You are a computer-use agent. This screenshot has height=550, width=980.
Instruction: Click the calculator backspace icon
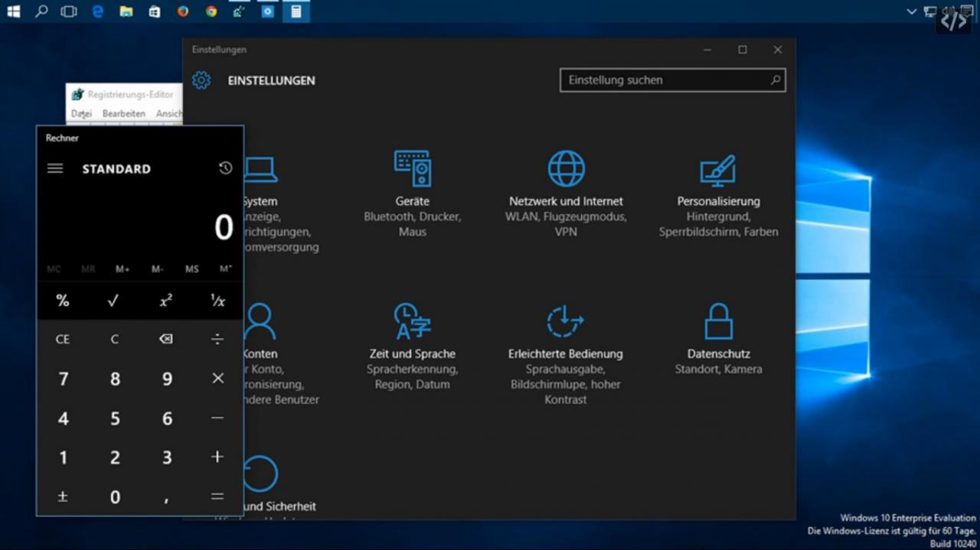(165, 339)
